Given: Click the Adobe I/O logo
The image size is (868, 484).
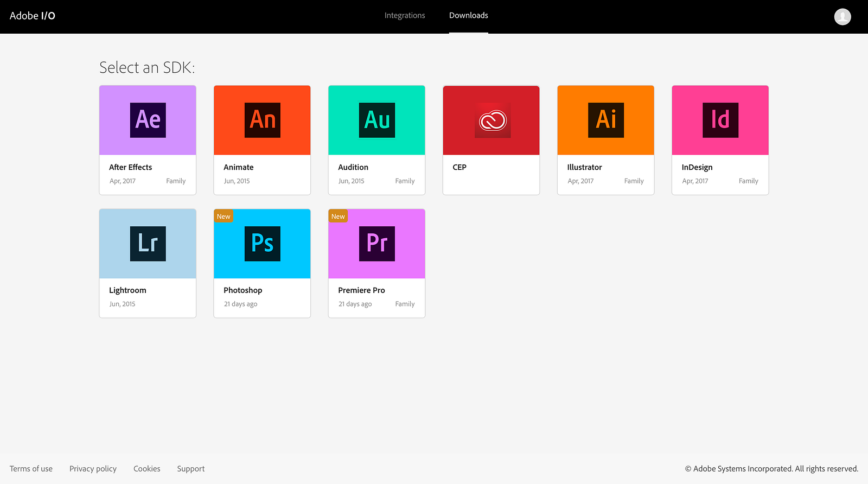Looking at the screenshot, I should [x=33, y=16].
